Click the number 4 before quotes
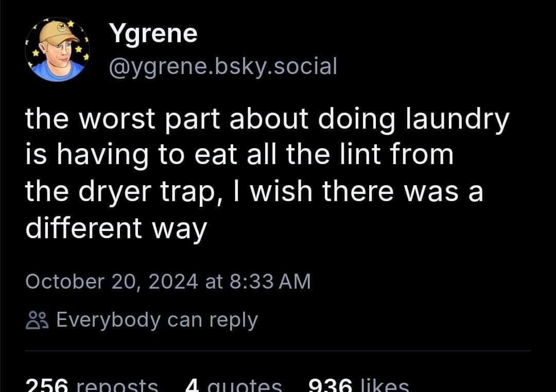Screen dimensions: 556x392 point(193,386)
